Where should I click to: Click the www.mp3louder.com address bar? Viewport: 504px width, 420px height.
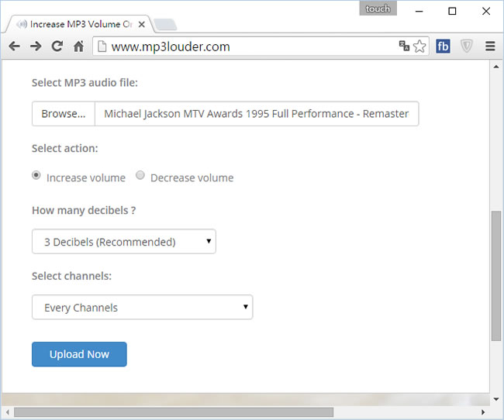pyautogui.click(x=248, y=46)
